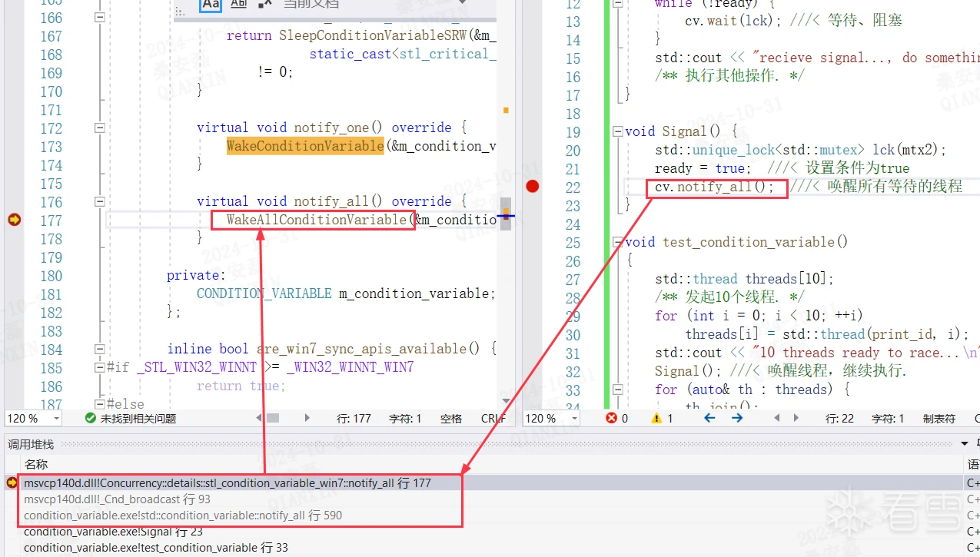Open left editor zoom 120% dropdown
980x557 pixels.
click(x=56, y=419)
